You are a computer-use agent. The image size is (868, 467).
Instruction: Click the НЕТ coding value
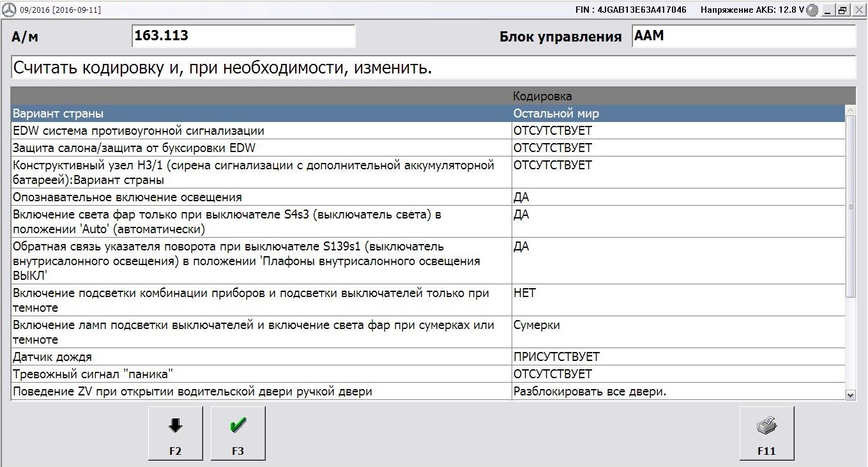[524, 293]
